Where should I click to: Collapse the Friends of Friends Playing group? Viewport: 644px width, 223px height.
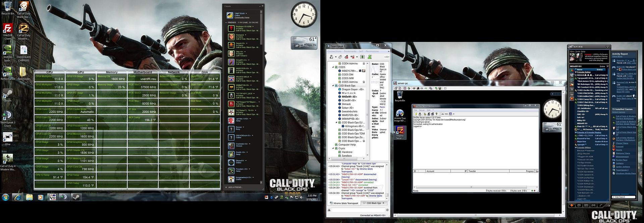576,132
